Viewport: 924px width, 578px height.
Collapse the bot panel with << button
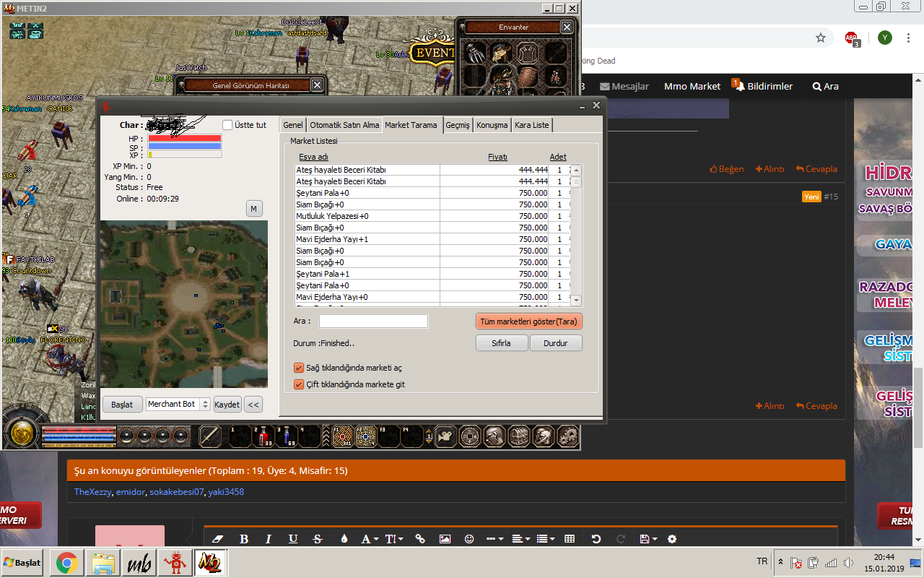click(253, 405)
